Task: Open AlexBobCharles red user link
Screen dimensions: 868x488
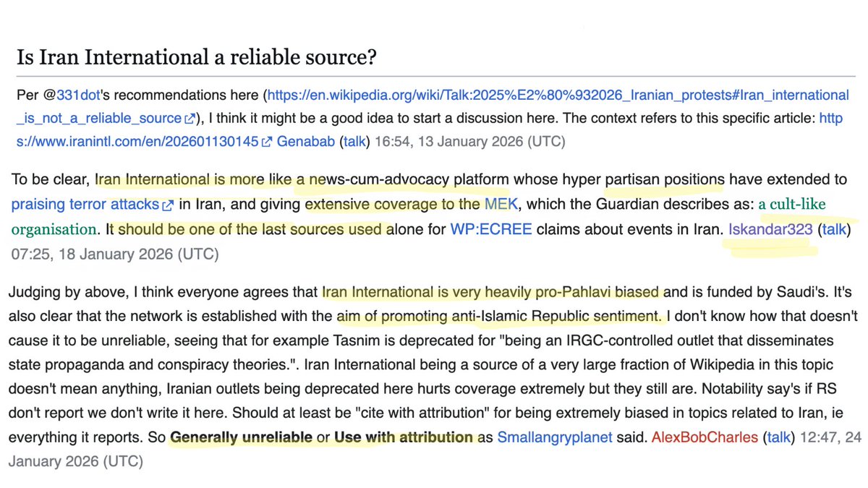Action: [706, 437]
